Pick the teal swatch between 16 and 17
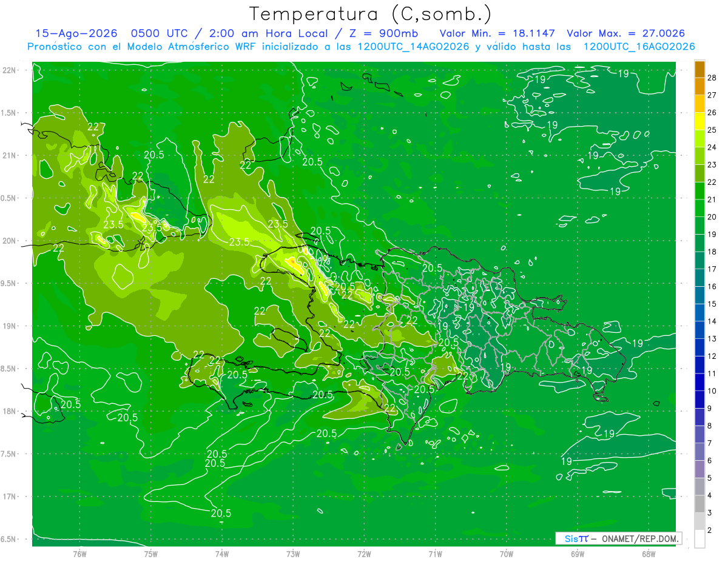 699,278
